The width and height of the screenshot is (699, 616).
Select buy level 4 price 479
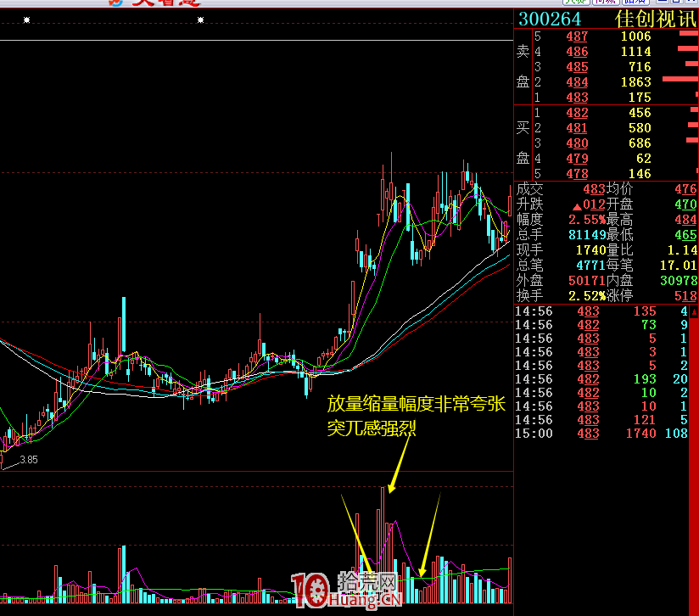577,158
